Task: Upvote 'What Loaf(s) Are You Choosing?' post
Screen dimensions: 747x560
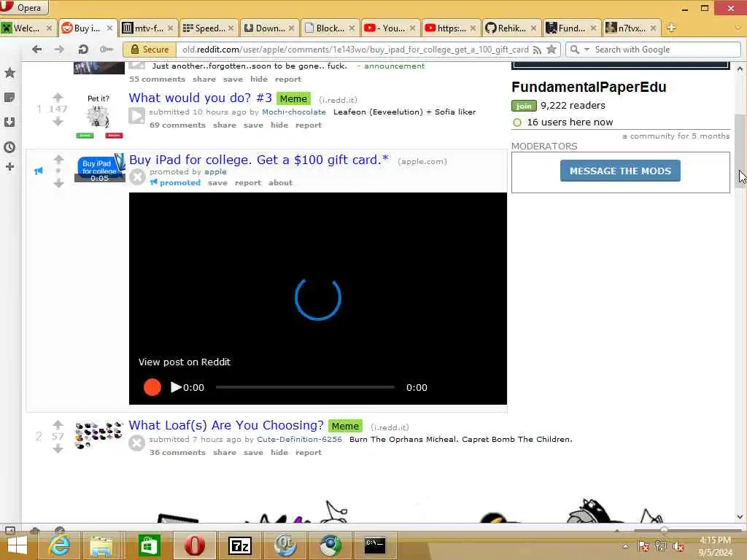Action: click(x=58, y=424)
